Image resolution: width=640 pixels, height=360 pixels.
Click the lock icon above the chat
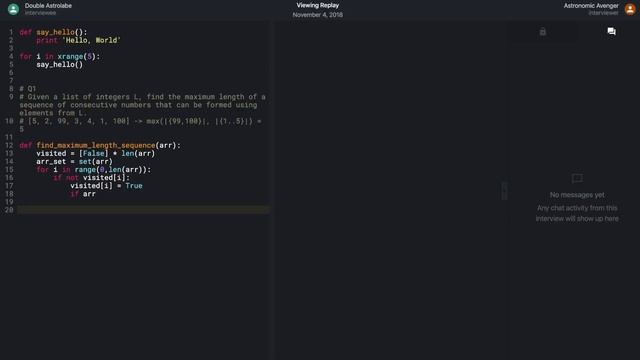click(543, 31)
